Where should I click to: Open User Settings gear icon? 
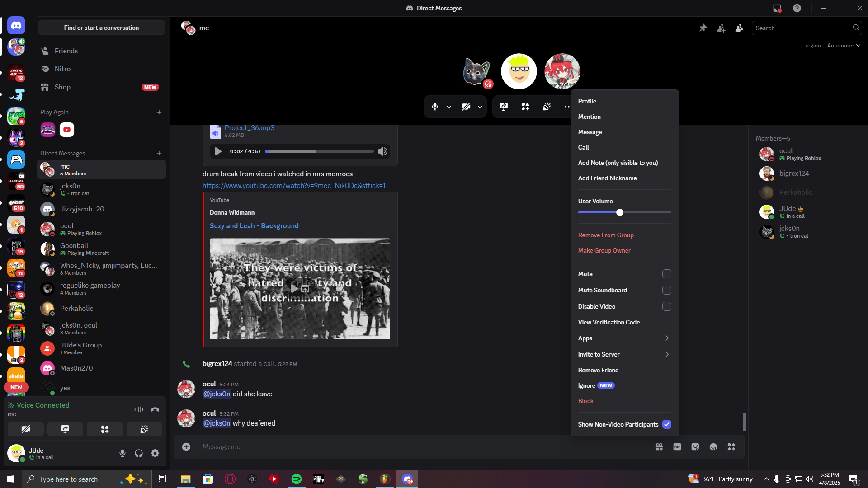point(155,453)
